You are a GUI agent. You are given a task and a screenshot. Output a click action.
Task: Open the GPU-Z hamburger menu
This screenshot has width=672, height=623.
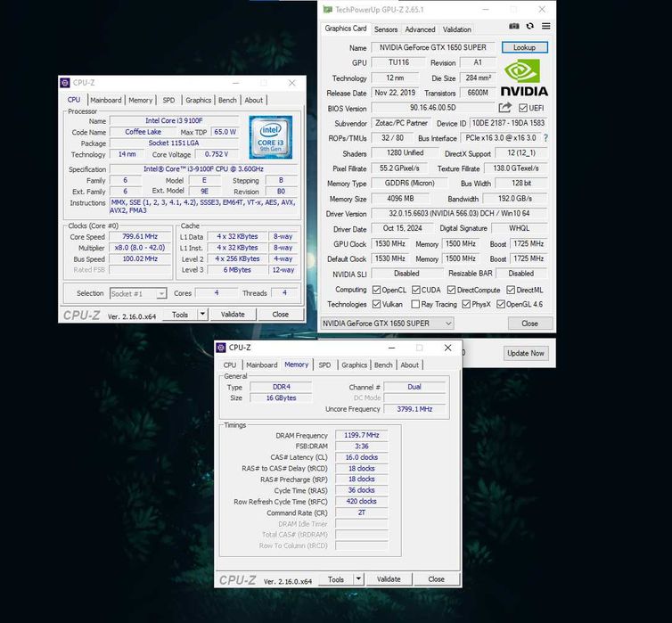[546, 26]
